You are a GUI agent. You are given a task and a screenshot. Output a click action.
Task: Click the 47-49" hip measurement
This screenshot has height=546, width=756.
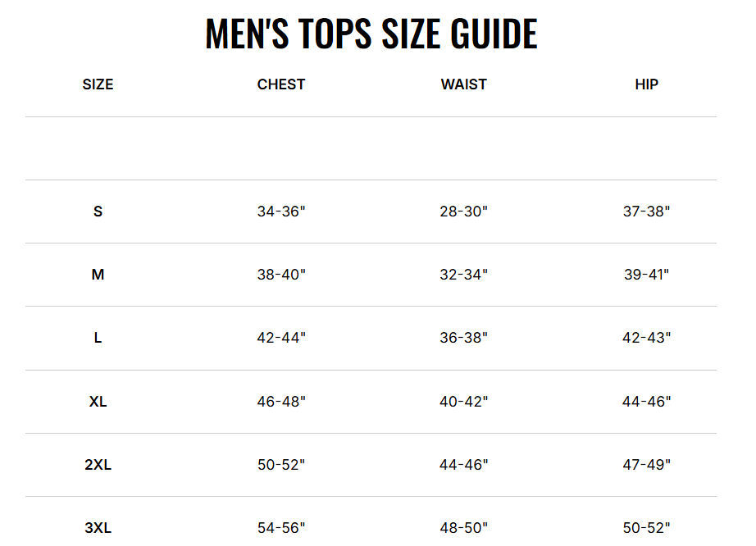pyautogui.click(x=646, y=465)
